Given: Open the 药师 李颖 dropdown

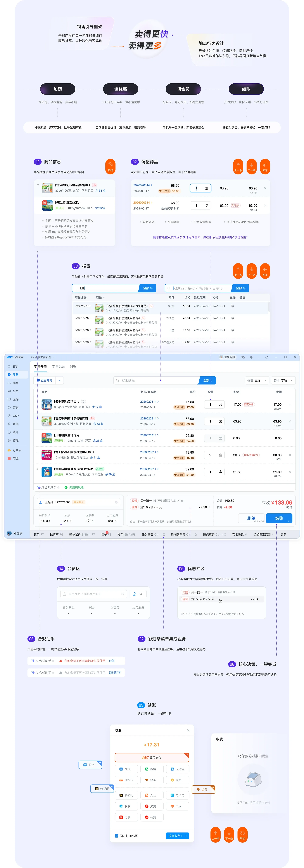Looking at the screenshot, I should (x=283, y=380).
